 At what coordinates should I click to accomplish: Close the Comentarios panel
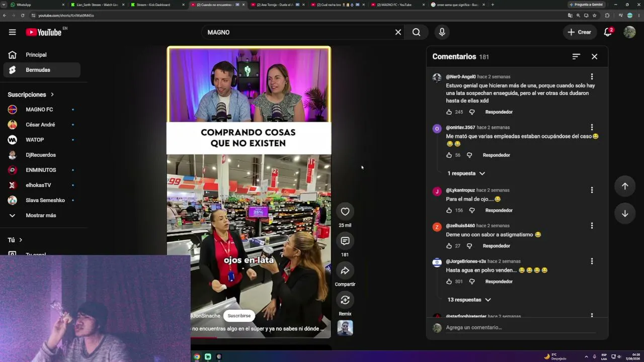click(594, 57)
